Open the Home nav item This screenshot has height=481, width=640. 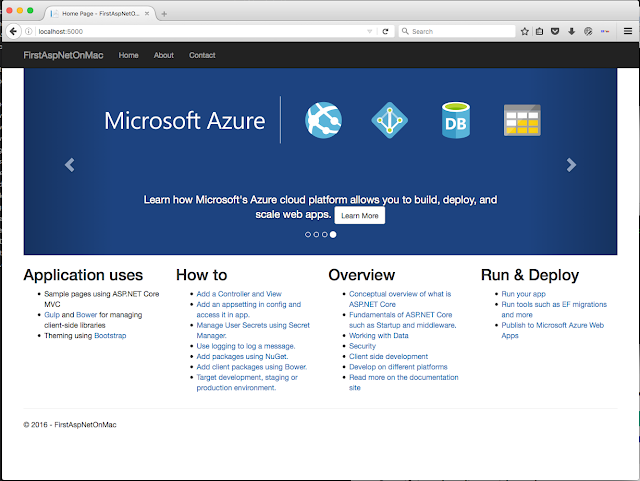point(129,55)
